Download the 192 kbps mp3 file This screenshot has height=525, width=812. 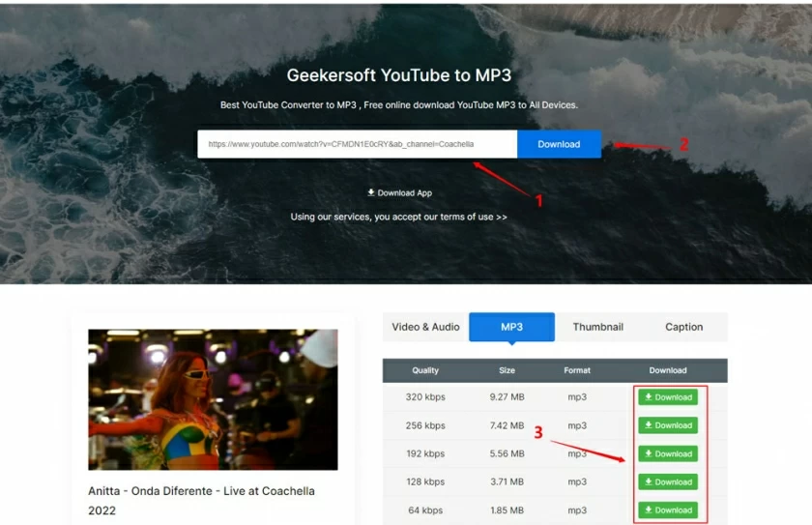668,453
